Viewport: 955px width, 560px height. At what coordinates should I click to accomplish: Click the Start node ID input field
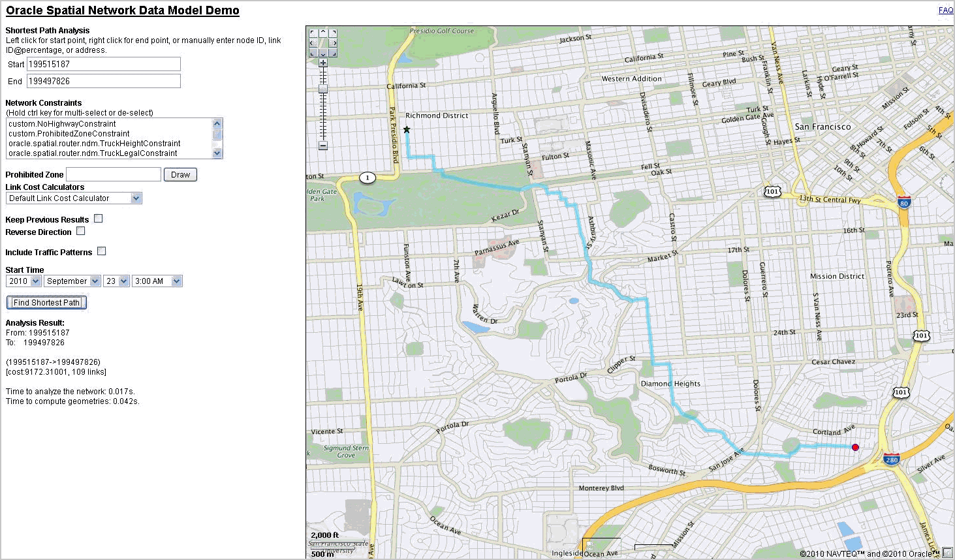coord(104,64)
